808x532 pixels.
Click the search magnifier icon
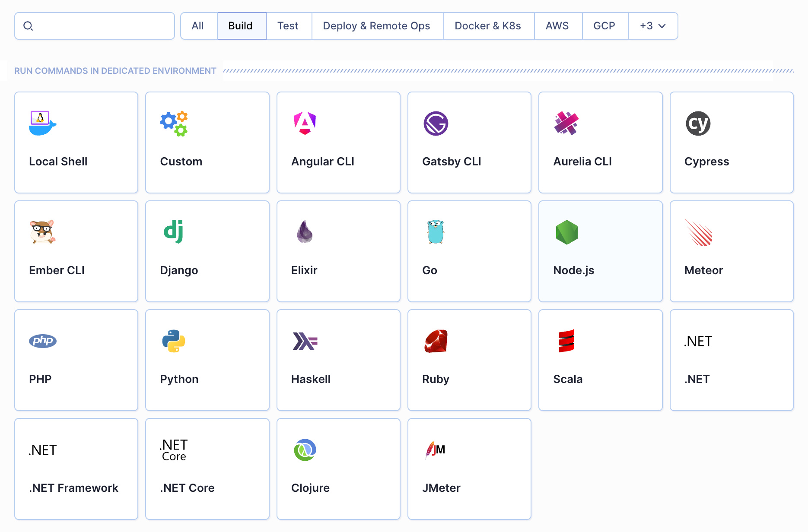point(28,26)
